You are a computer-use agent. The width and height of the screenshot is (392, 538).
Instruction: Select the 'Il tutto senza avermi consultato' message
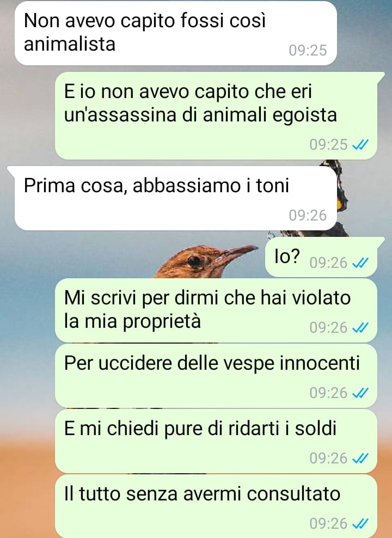(x=216, y=506)
